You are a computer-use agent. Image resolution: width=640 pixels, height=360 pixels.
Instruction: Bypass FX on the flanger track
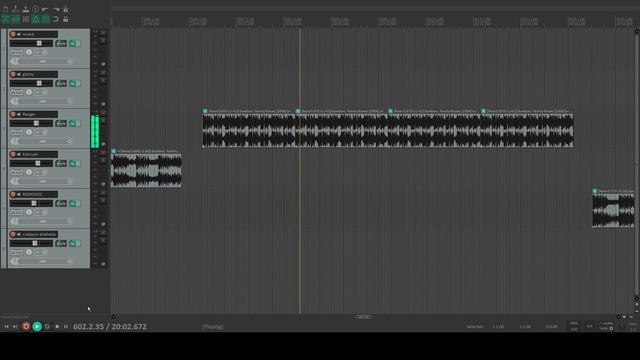click(x=78, y=124)
